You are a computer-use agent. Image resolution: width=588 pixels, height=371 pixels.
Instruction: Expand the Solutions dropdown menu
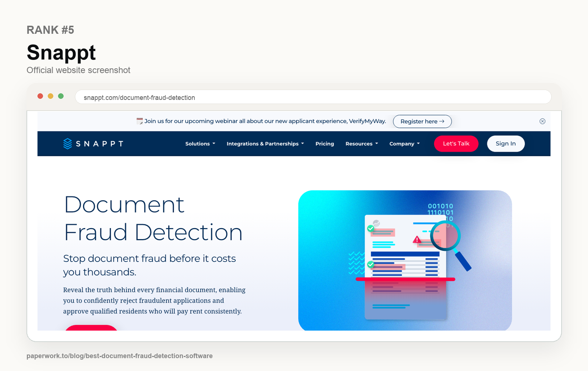[200, 144]
